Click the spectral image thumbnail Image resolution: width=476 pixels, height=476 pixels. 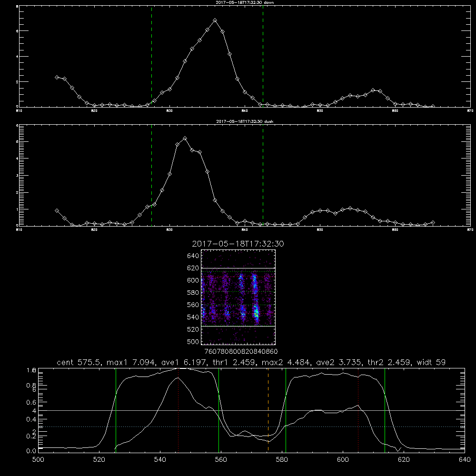point(238,297)
